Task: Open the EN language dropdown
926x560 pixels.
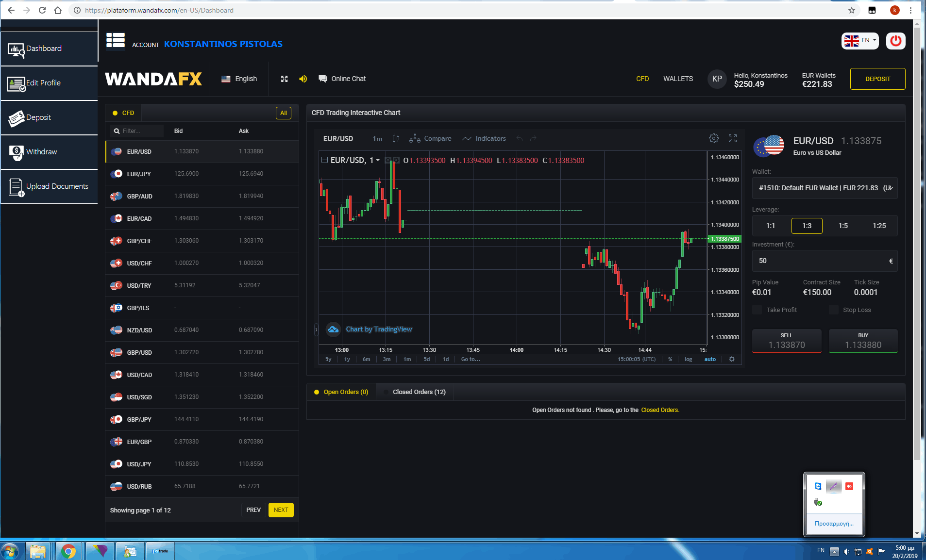Action: coord(860,41)
